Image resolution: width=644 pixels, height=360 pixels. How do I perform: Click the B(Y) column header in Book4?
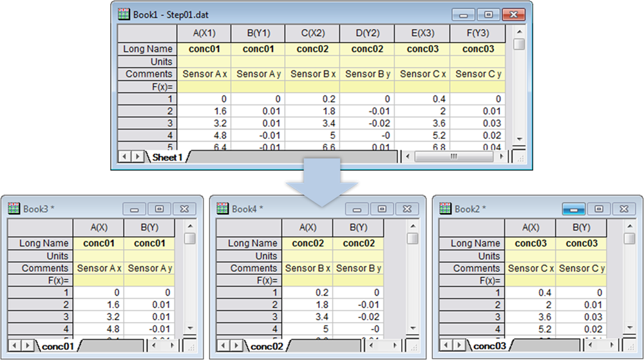click(x=358, y=227)
